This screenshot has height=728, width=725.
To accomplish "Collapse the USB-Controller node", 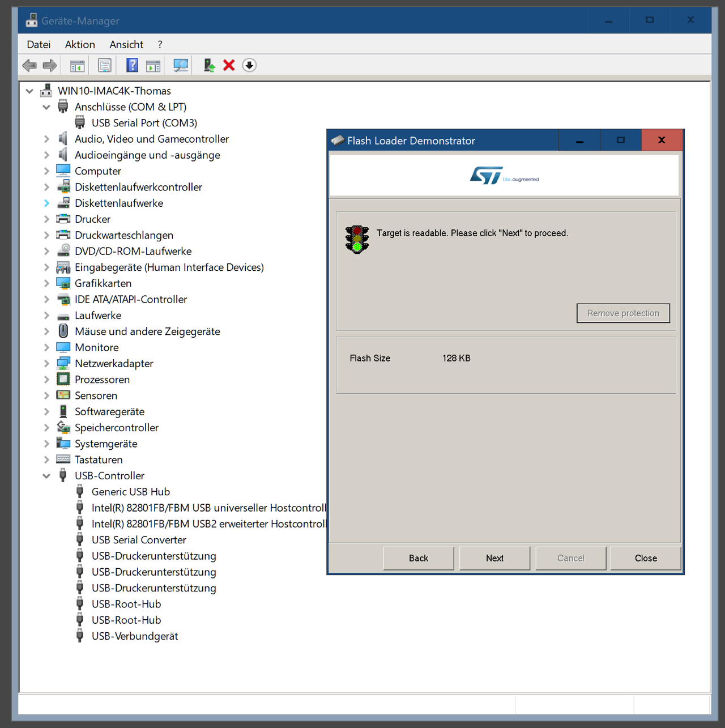I will pos(46,476).
